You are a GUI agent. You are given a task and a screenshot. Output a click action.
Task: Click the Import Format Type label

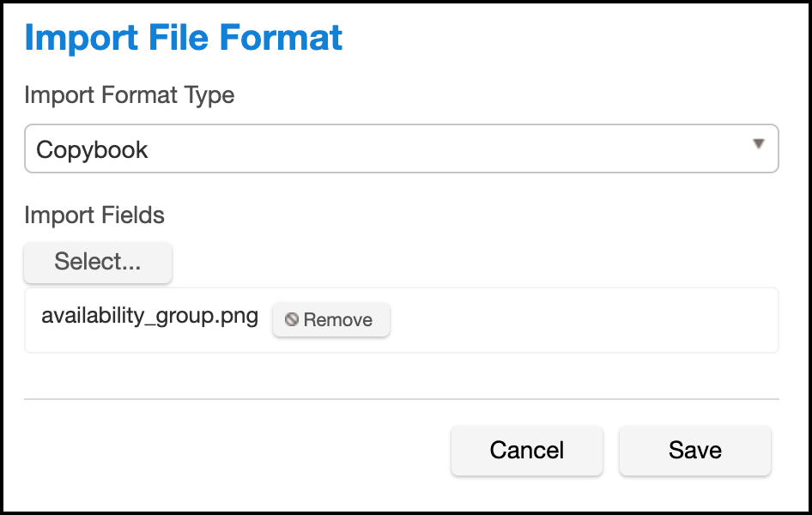tap(129, 94)
